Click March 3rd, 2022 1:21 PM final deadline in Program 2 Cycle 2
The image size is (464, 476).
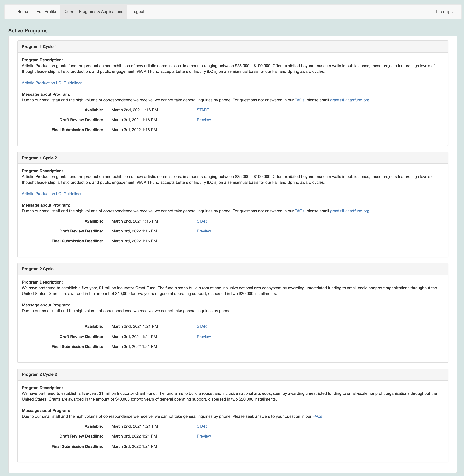click(134, 446)
